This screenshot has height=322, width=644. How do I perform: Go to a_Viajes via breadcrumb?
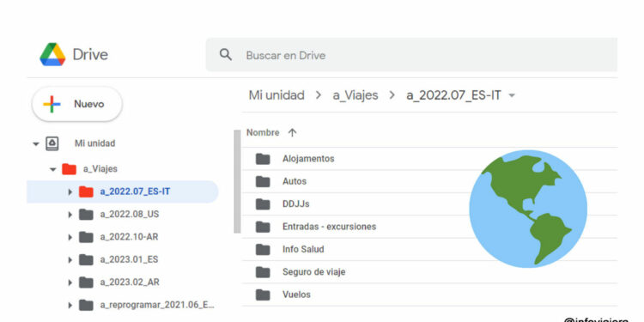coord(355,95)
